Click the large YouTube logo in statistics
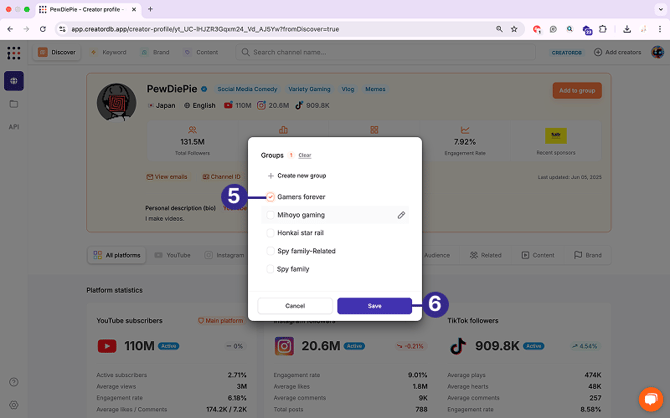670x418 pixels. 107,346
